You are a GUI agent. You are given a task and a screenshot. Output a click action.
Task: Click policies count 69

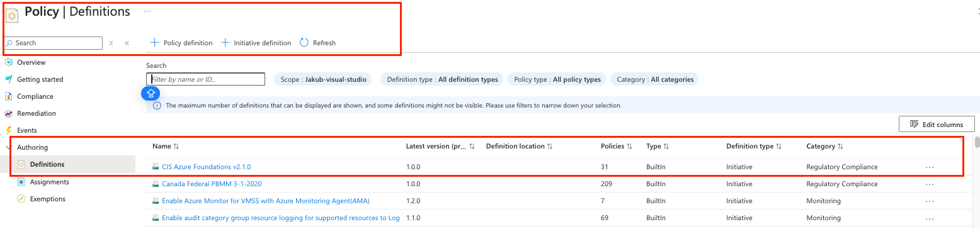605,218
